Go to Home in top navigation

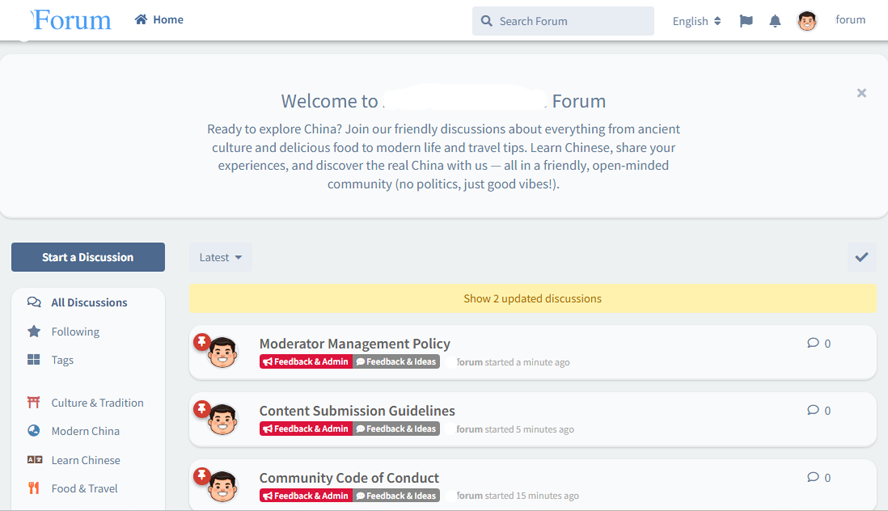(159, 20)
